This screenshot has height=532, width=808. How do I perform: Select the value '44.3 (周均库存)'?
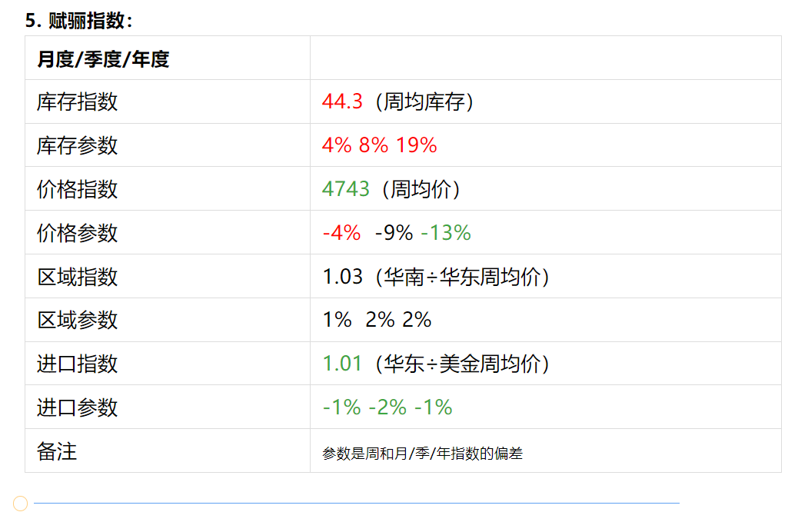(397, 102)
